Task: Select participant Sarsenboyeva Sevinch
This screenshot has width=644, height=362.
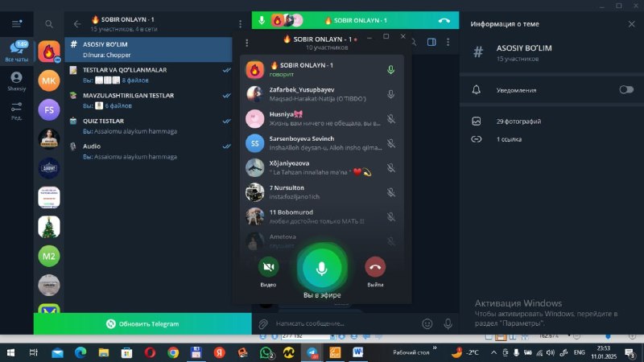Action: (321, 143)
